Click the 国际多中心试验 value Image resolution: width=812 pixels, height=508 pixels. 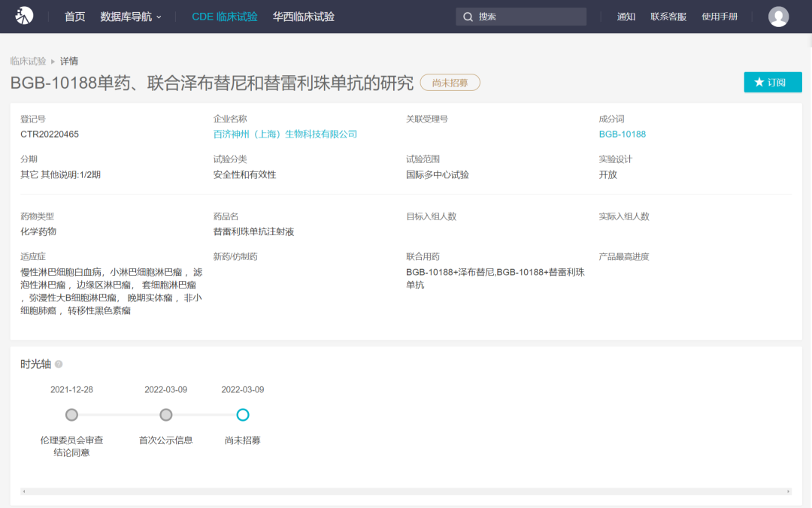tap(437, 174)
